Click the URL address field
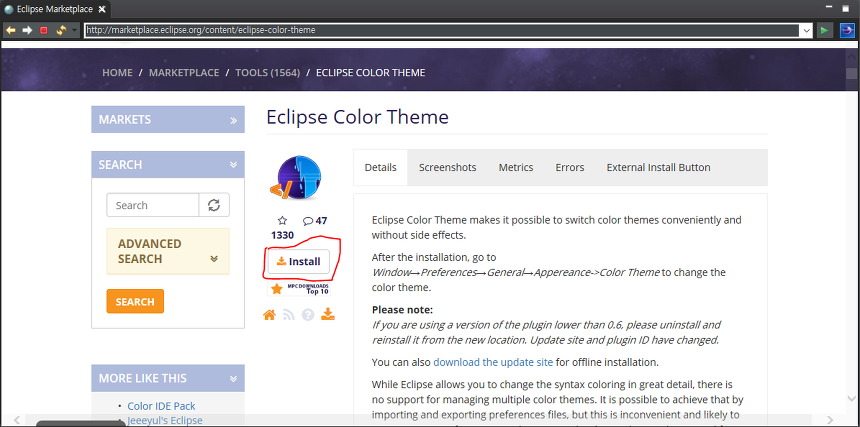This screenshot has height=427, width=860. [x=442, y=30]
